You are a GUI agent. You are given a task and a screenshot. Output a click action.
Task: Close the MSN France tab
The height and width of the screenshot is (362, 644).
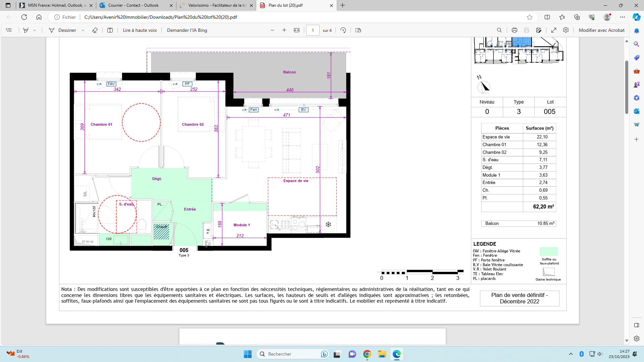[91, 5]
